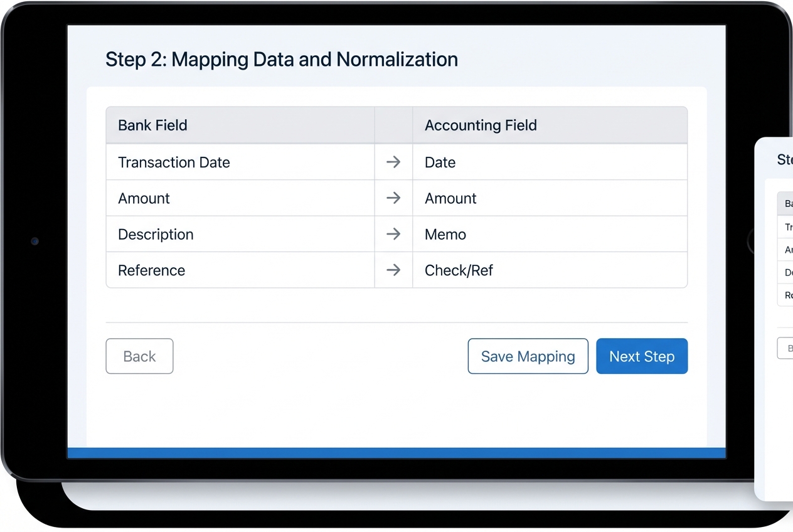This screenshot has width=793, height=532.
Task: Select the Description bank field cell
Action: point(156,234)
